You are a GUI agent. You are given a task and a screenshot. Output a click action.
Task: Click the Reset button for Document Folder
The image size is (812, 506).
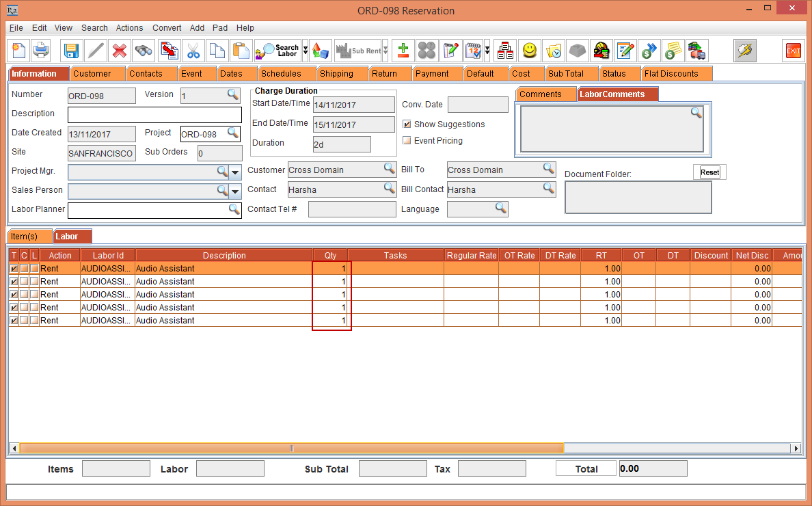point(709,172)
